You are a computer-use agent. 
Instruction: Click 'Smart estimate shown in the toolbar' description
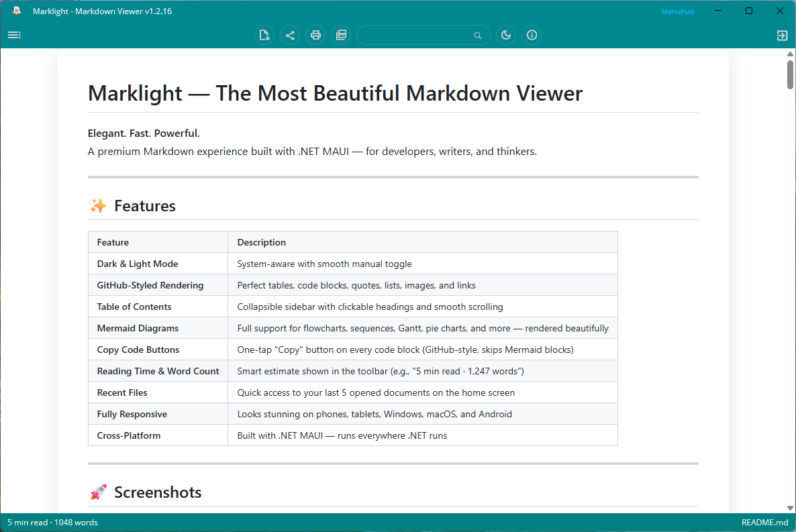[x=381, y=371]
